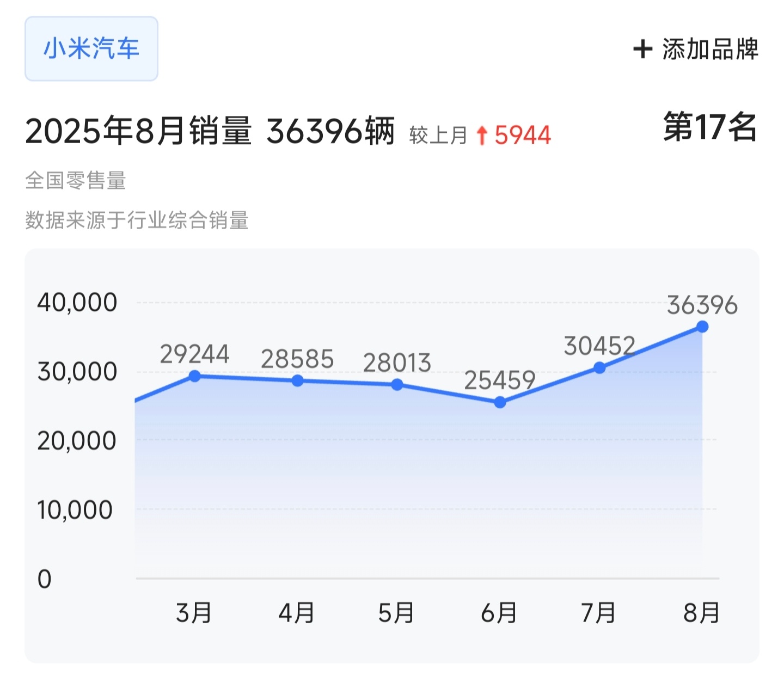
Task: Click the 全国零售量 subtitle
Action: click(x=76, y=180)
